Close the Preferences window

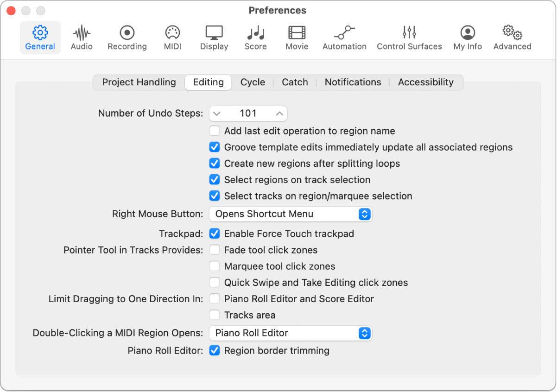[x=11, y=10]
